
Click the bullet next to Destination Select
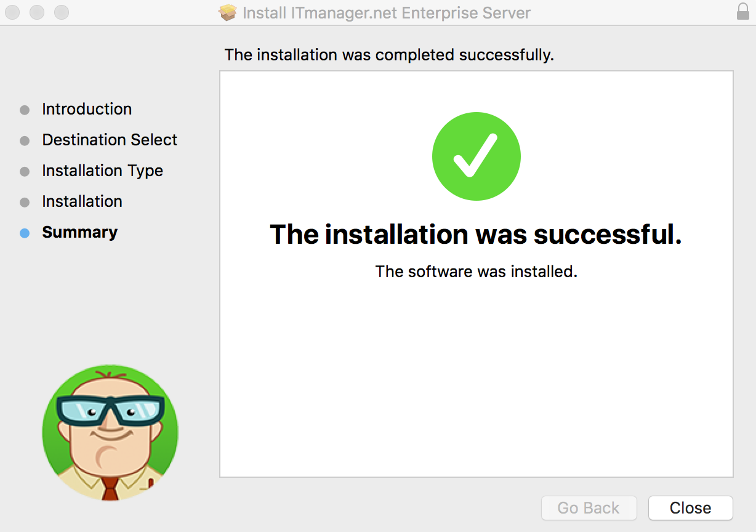[x=25, y=140]
